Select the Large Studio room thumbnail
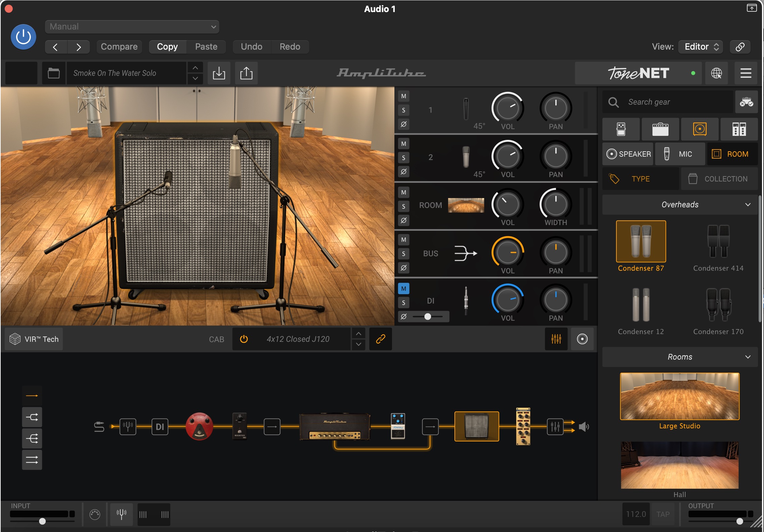This screenshot has height=532, width=764. coord(680,396)
